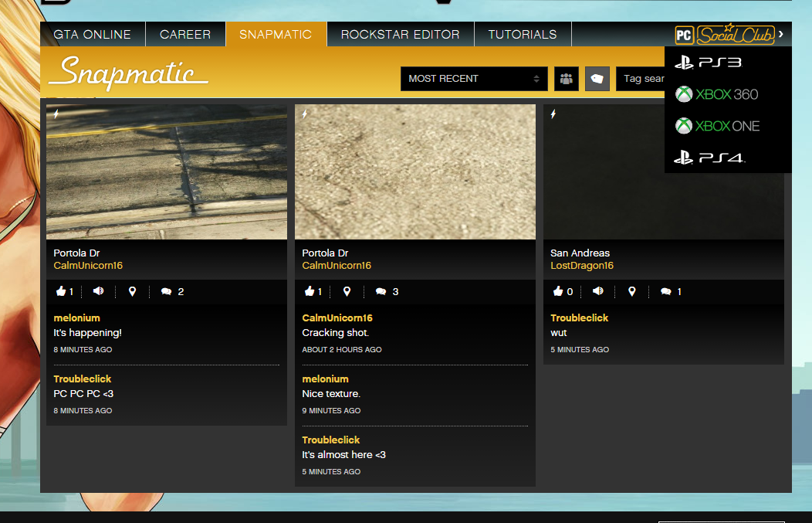Open melonium's profile from "It's happening!" comment
The image size is (812, 523).
pos(76,318)
